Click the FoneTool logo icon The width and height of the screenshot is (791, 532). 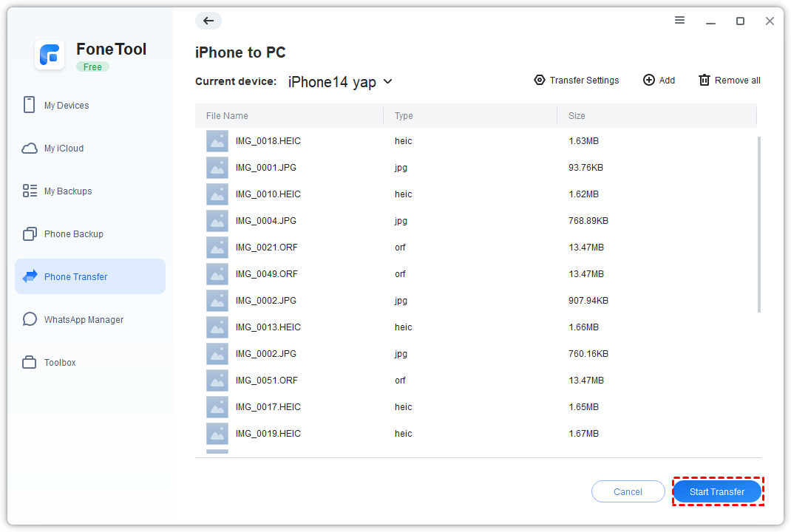click(x=50, y=55)
